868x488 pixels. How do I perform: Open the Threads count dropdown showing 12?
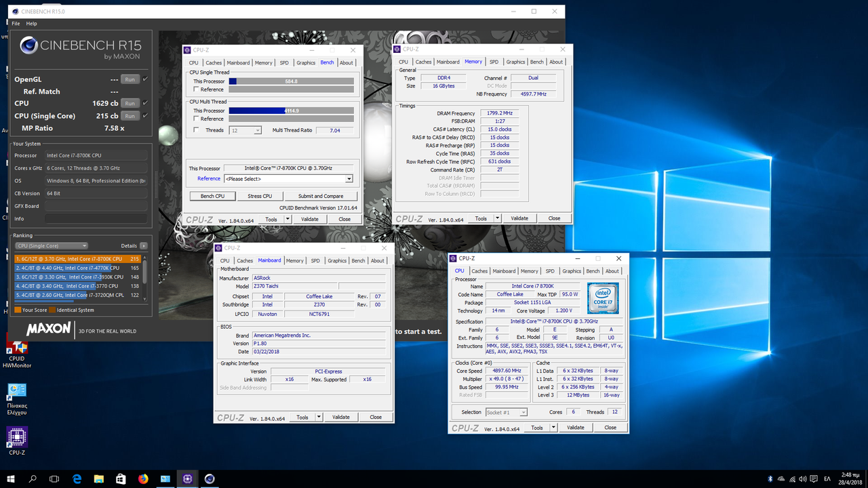[245, 130]
